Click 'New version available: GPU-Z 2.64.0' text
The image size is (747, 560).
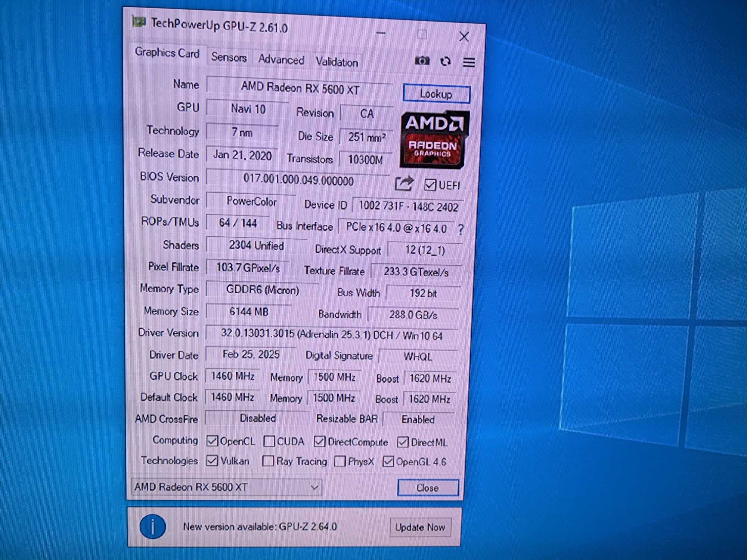[x=260, y=526]
